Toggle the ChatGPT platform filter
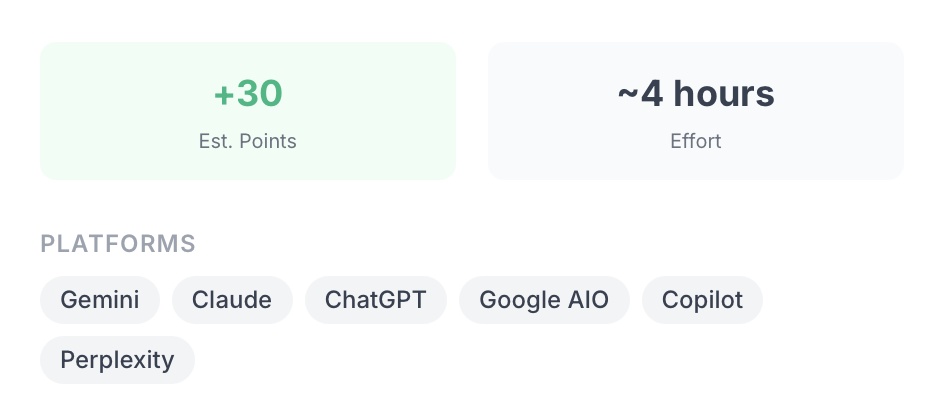 [x=376, y=300]
